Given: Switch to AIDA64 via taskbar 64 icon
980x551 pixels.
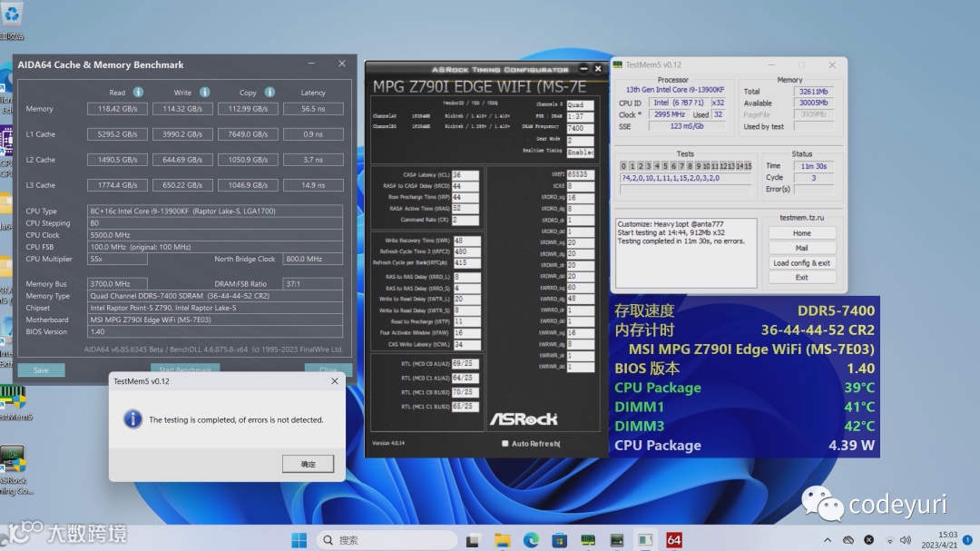Looking at the screenshot, I should (x=674, y=540).
